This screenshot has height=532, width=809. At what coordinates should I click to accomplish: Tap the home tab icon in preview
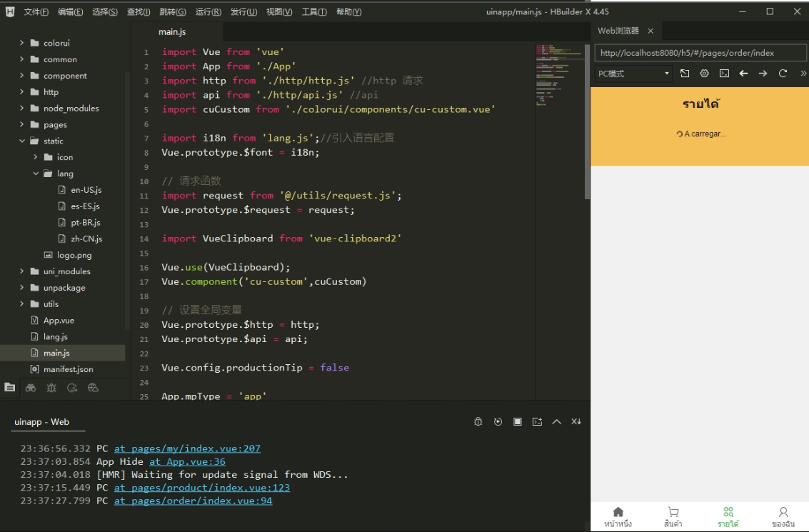[618, 512]
